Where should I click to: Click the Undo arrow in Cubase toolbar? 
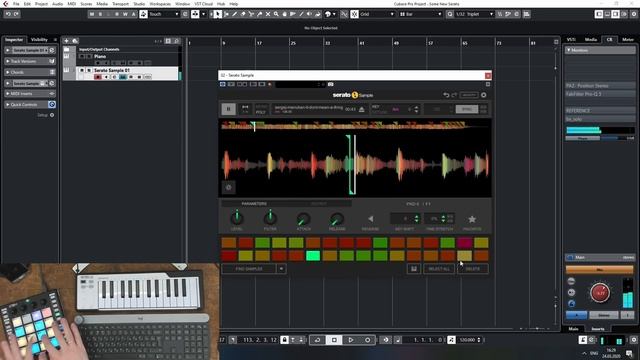[x=8, y=14]
